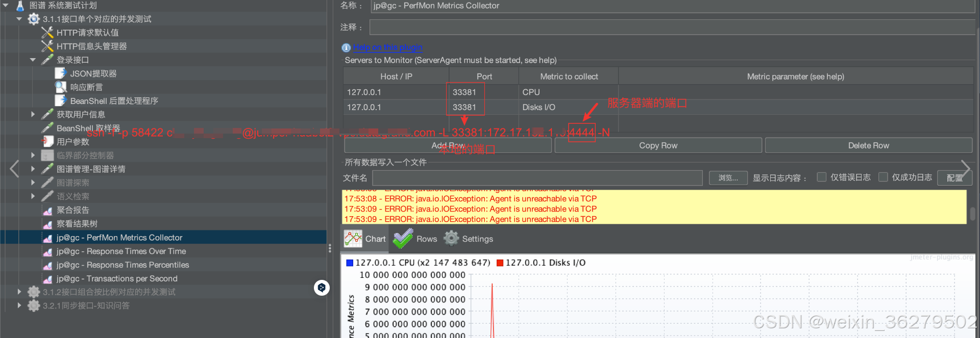
Task: Click the CPU metric cell in first row
Action: [x=568, y=92]
